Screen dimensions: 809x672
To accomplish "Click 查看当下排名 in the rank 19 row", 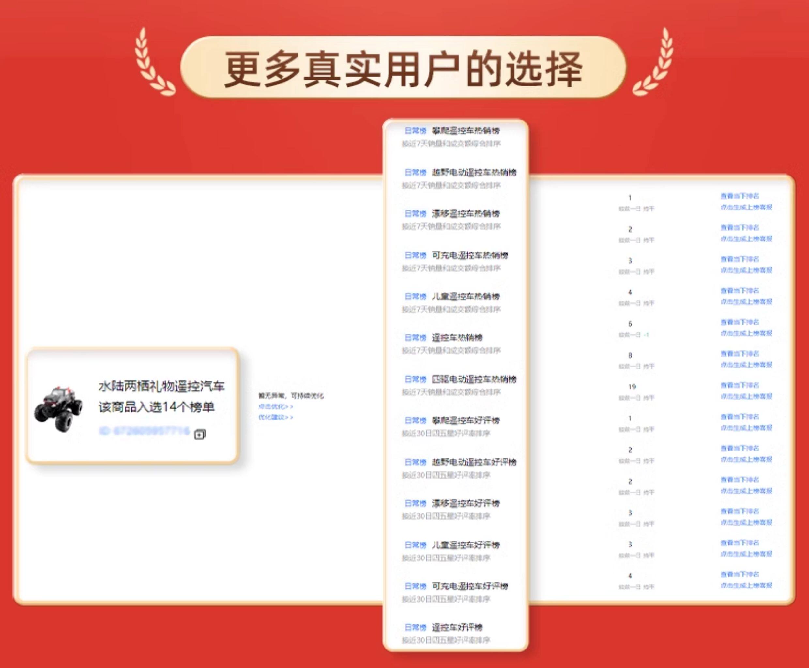I will pyautogui.click(x=740, y=385).
